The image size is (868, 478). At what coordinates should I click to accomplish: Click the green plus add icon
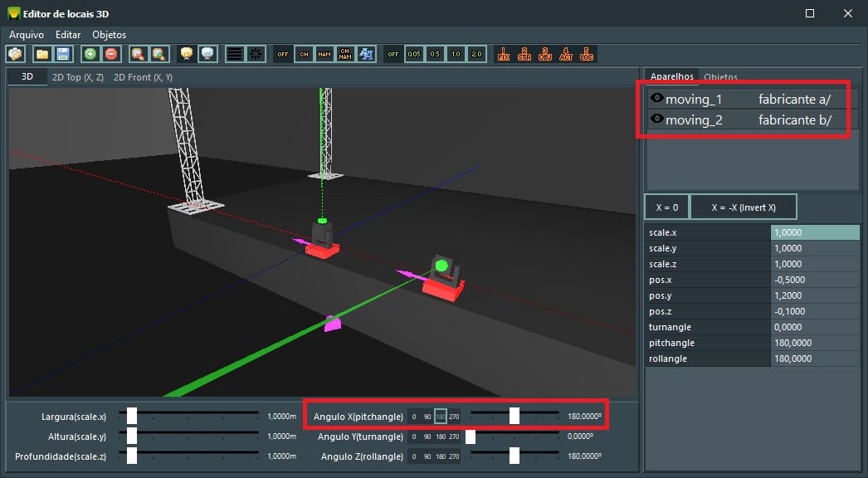(90, 54)
